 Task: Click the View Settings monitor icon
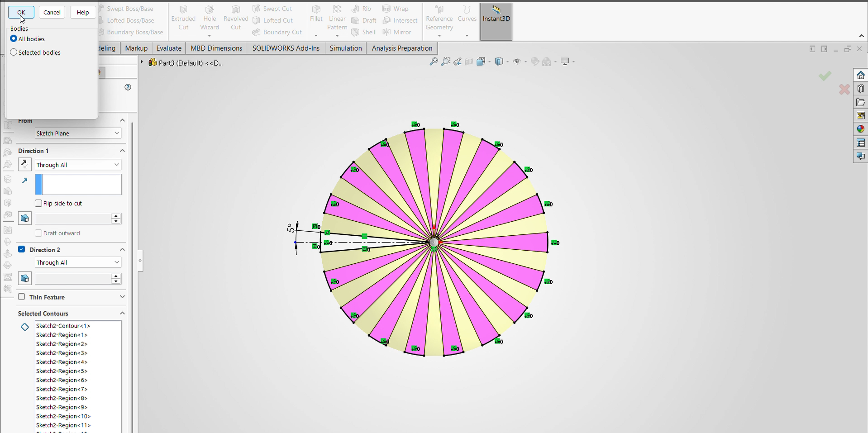click(x=565, y=62)
